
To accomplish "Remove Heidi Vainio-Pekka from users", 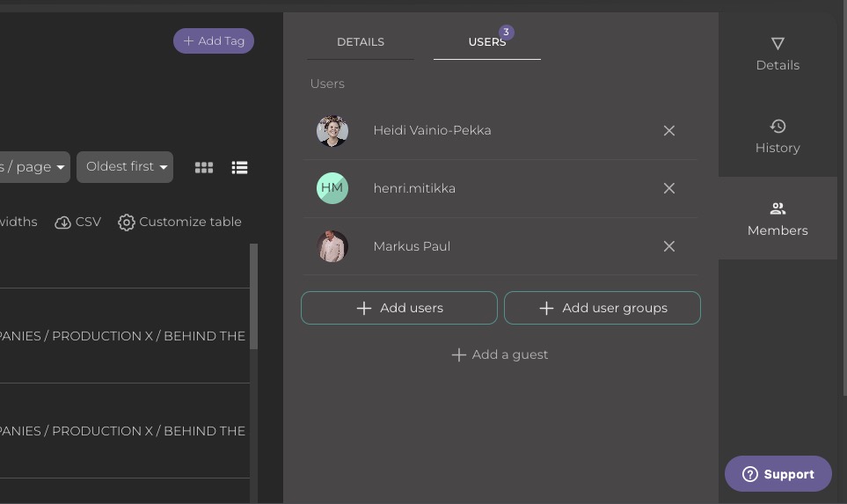I will tap(668, 130).
